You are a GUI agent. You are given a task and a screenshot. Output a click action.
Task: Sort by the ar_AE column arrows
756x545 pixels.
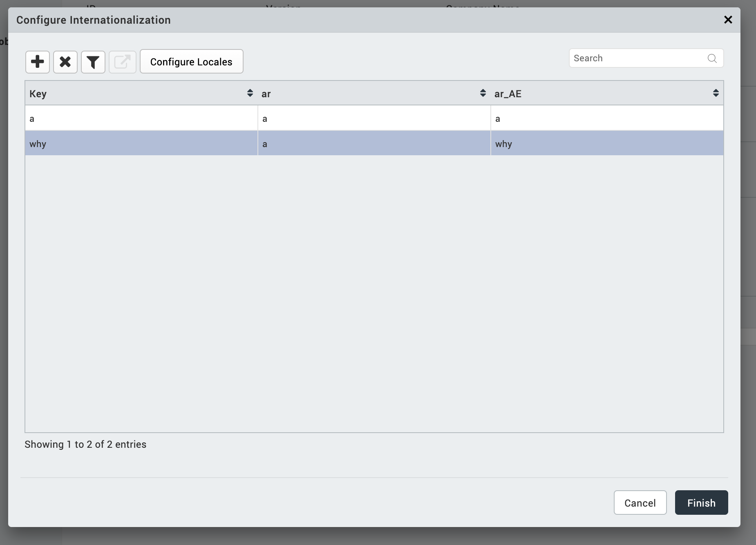(716, 93)
